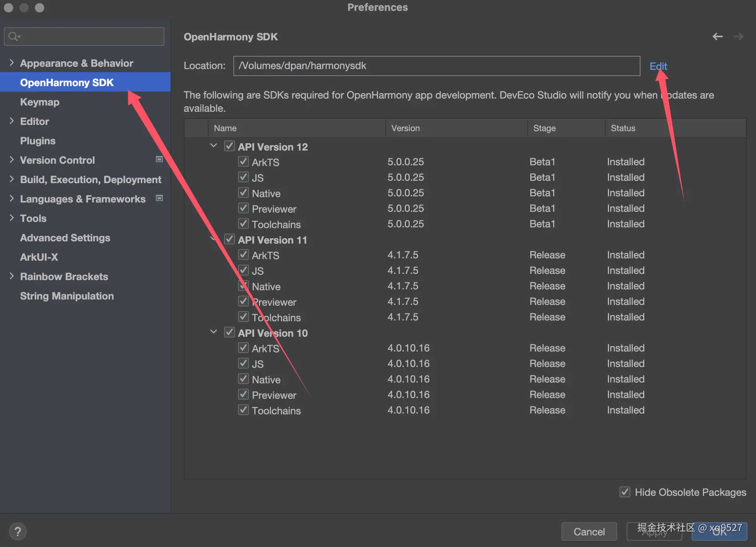Click the forward navigation arrow icon
The image size is (756, 547).
point(738,36)
